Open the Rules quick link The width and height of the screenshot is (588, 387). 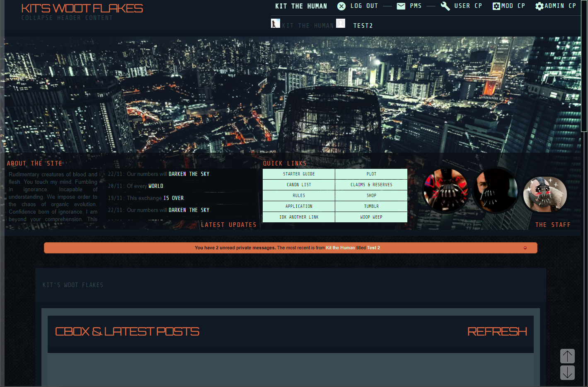[299, 196]
